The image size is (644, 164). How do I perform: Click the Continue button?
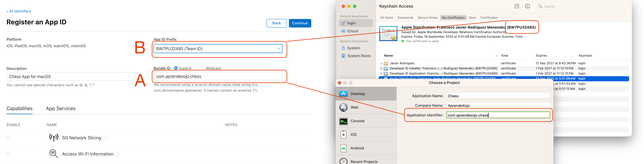click(x=300, y=23)
